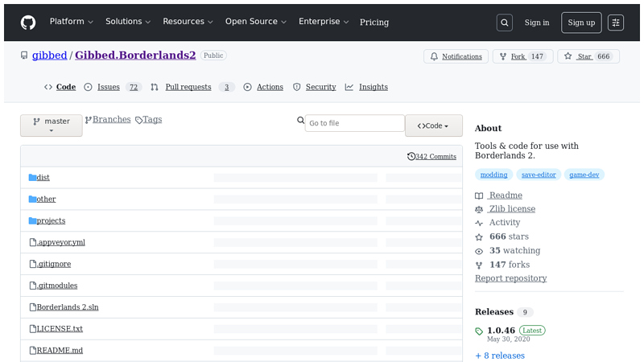Screen dimensions: 644x362
Task: Click the commit history clock icon
Action: click(x=411, y=156)
